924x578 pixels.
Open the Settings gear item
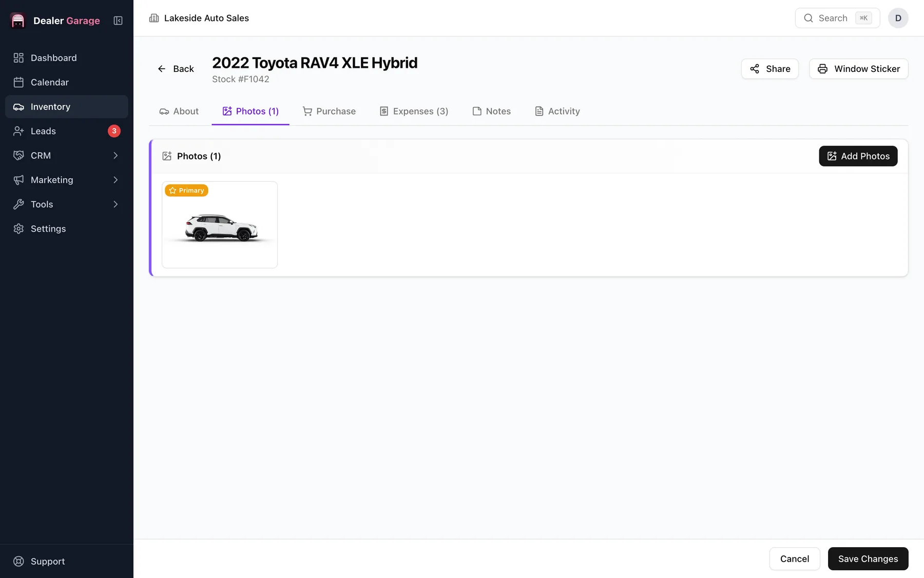[67, 229]
